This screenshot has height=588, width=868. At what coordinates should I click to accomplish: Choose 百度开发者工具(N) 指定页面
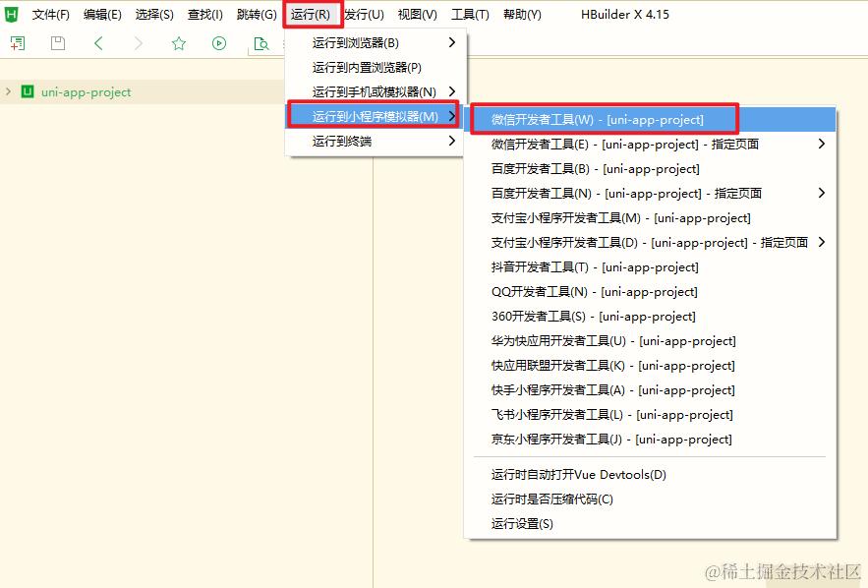651,194
